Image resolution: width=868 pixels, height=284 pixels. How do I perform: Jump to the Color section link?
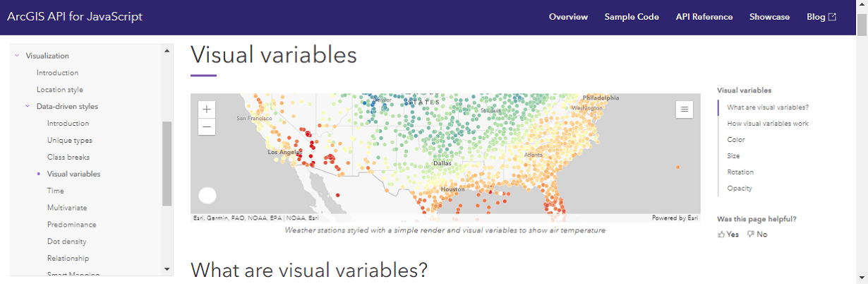pos(736,140)
